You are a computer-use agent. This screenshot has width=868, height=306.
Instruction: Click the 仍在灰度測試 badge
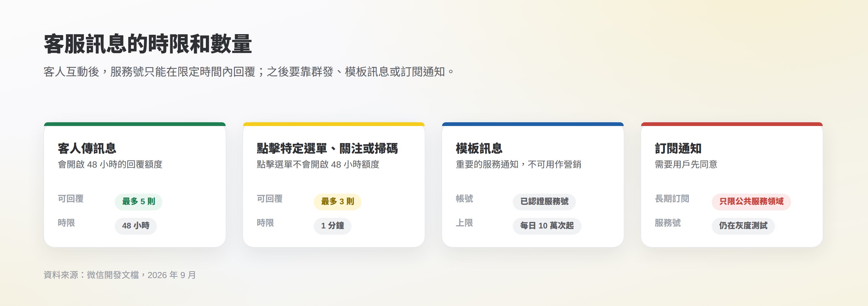[x=743, y=226]
